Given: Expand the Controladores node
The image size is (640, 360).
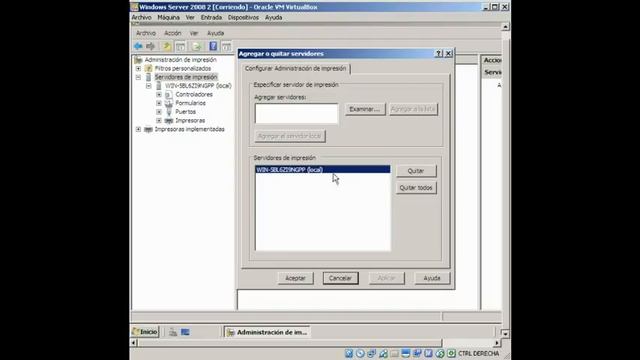Looking at the screenshot, I should pos(159,94).
